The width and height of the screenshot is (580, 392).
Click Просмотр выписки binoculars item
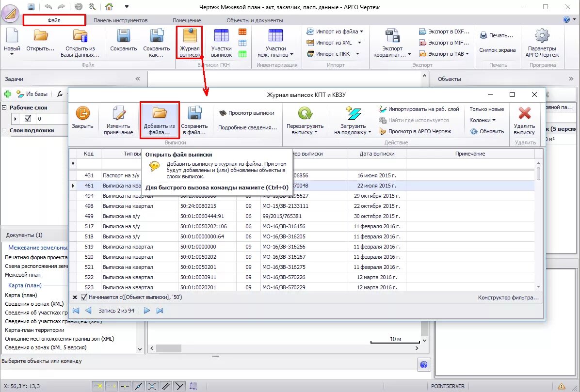[x=246, y=113]
